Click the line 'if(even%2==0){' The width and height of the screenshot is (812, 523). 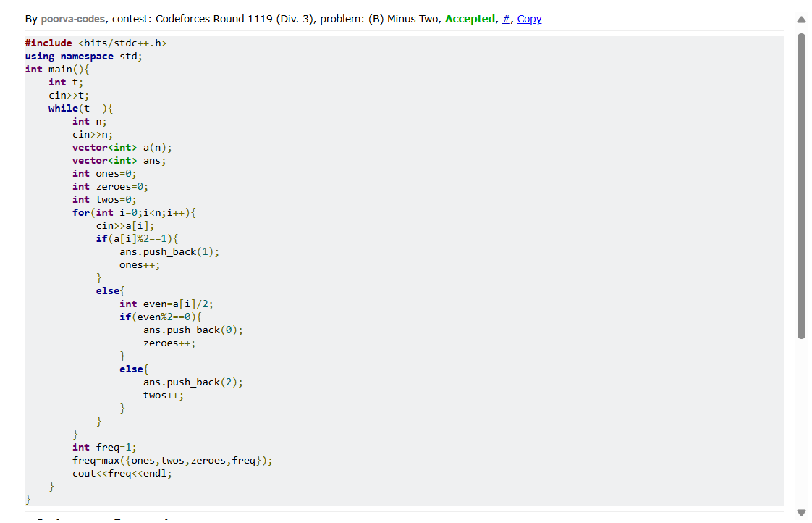click(x=161, y=317)
